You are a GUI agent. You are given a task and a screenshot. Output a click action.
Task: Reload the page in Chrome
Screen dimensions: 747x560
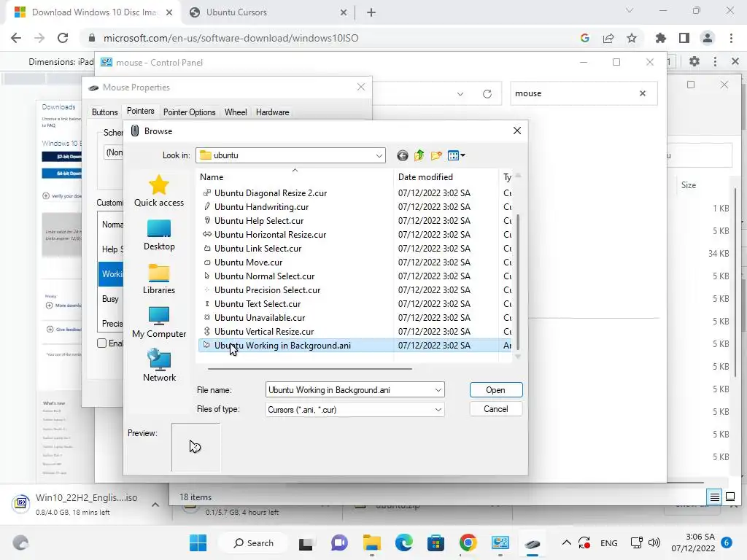point(63,38)
